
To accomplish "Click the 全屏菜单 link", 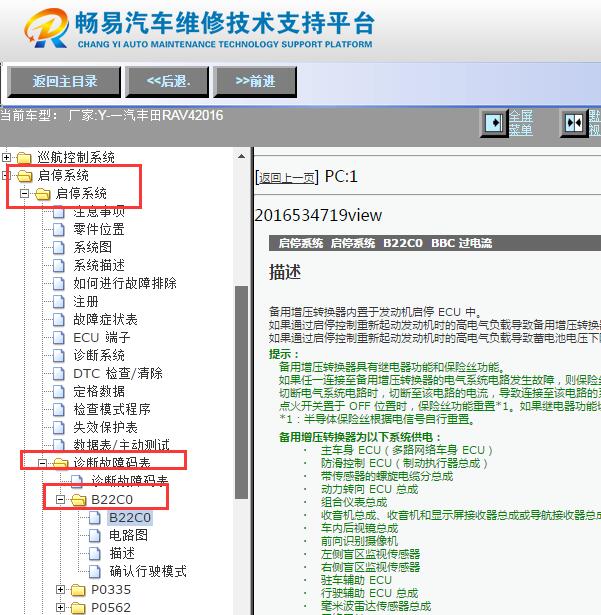I will 521,122.
